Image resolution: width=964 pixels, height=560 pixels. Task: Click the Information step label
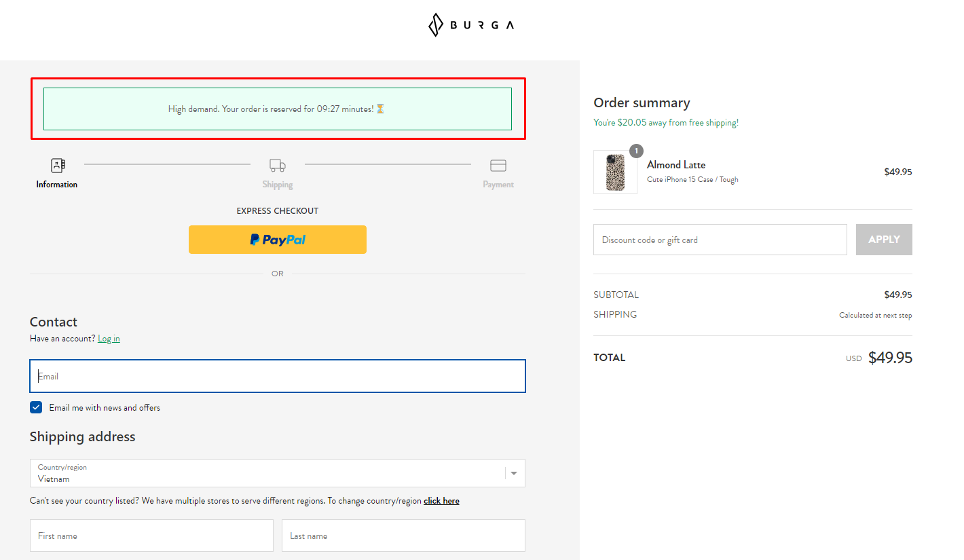(x=57, y=185)
